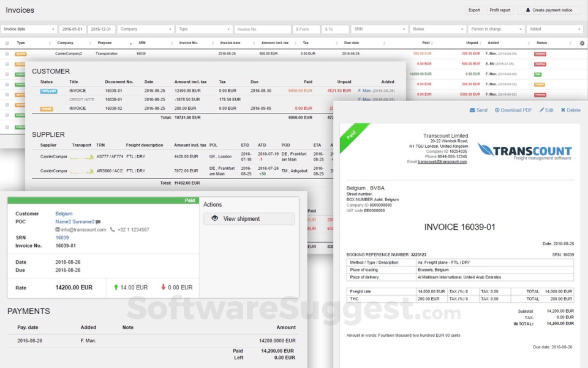Sort by the Paid column arrows
This screenshot has height=368, width=588.
coord(432,43)
